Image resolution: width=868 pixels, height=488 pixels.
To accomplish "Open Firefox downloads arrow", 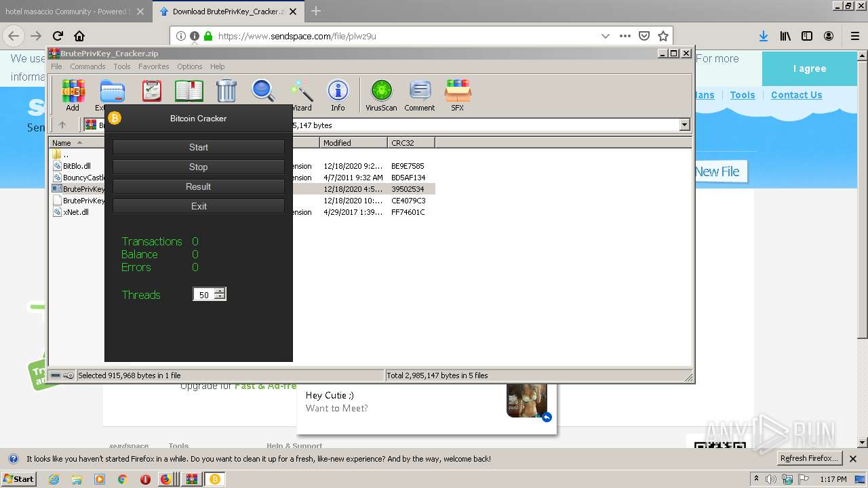I will coord(764,36).
